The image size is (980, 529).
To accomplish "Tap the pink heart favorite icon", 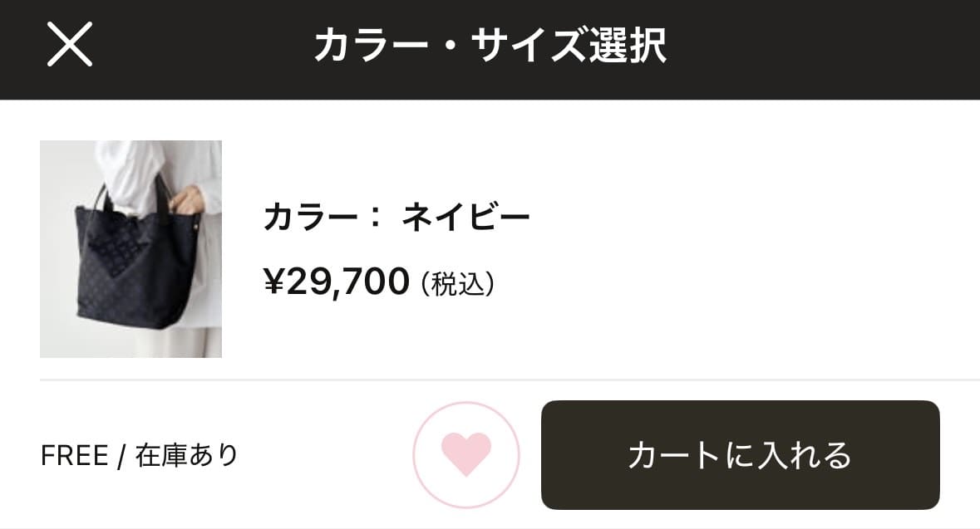I will point(466,455).
